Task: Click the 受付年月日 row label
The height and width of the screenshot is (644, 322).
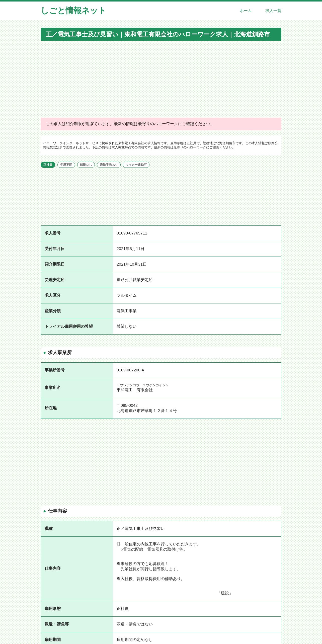Action: click(x=55, y=249)
